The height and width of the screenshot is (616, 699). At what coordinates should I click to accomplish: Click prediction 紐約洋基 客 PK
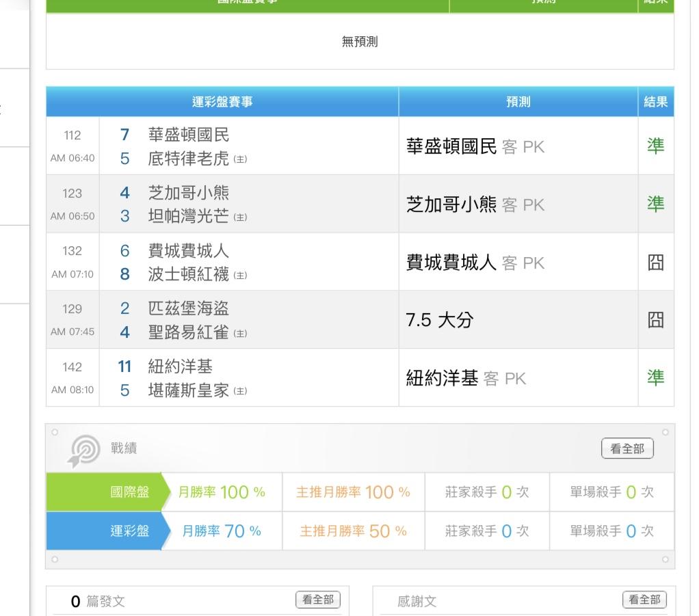[466, 378]
